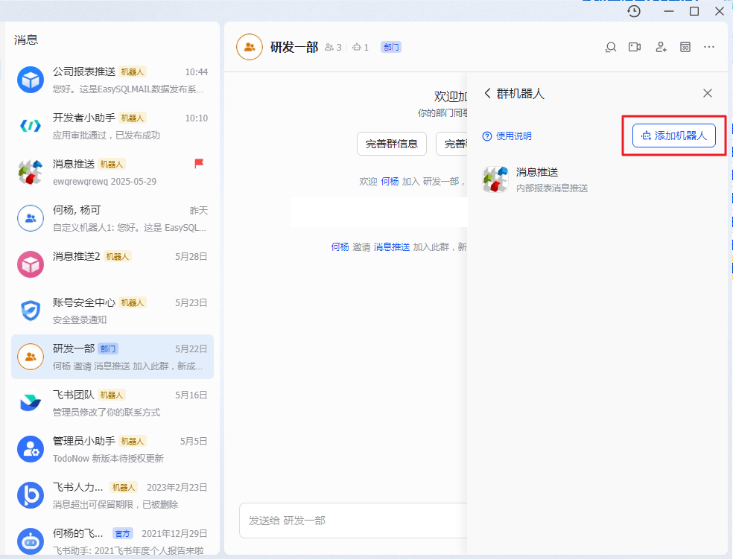Click the group member count icon
The image size is (733, 560).
333,48
